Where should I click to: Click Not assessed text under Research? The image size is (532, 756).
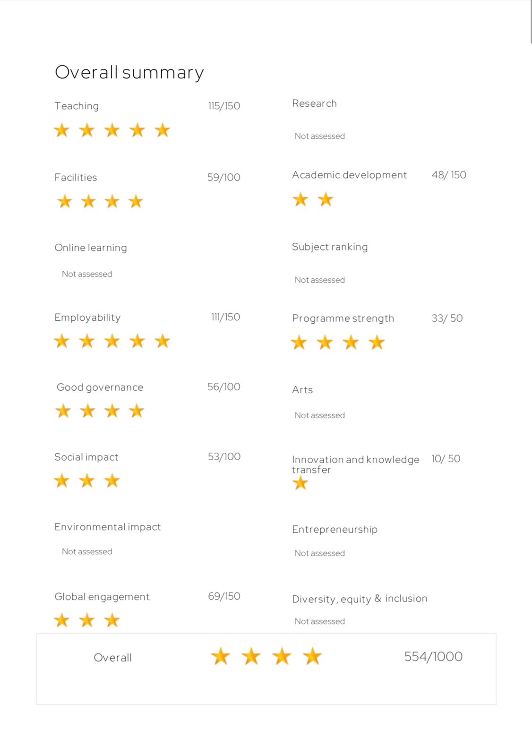320,136
